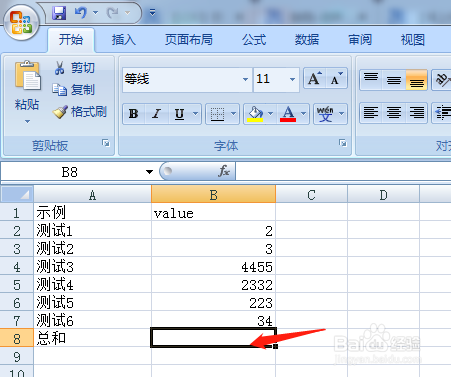Select column A header
This screenshot has width=451, height=377.
[x=92, y=194]
